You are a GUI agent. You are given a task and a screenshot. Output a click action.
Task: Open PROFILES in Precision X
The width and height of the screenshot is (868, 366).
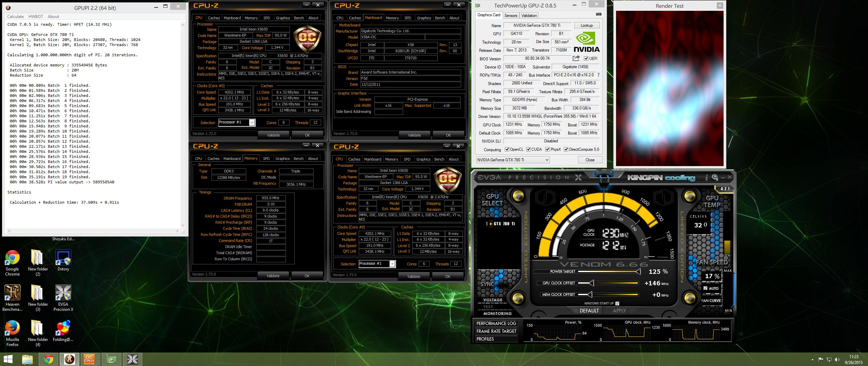(496, 339)
